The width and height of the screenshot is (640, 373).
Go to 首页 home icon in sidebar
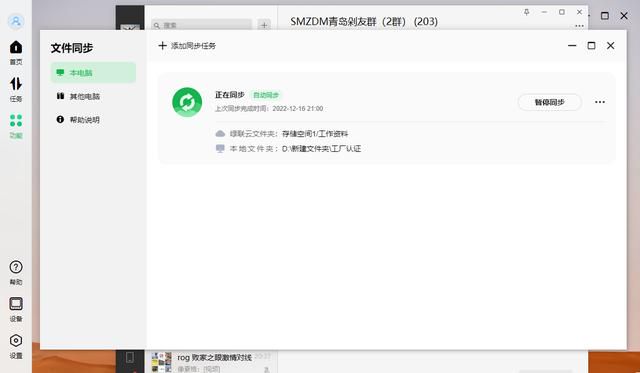click(x=16, y=53)
